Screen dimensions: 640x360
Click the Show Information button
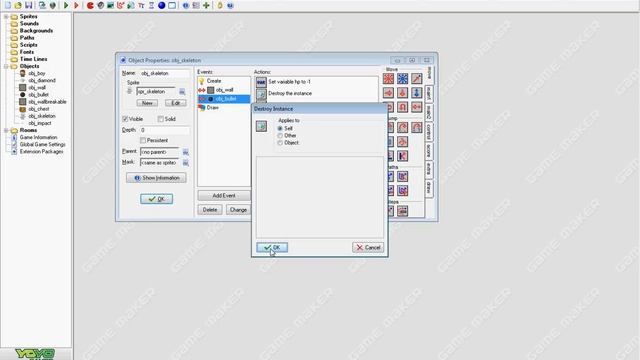(156, 178)
